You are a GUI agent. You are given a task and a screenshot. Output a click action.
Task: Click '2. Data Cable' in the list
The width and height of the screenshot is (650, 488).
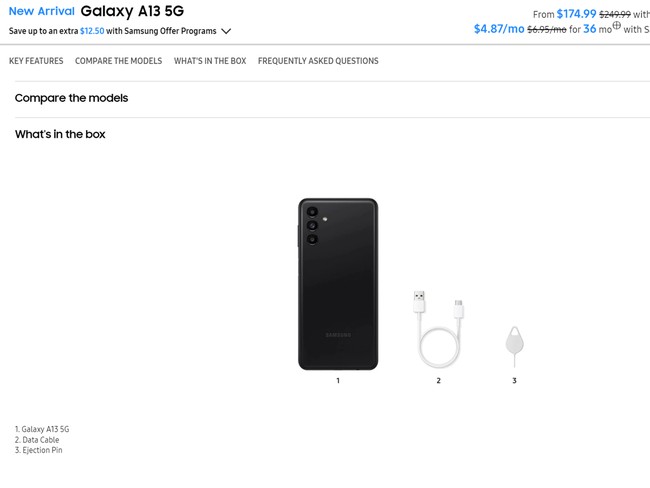click(37, 440)
